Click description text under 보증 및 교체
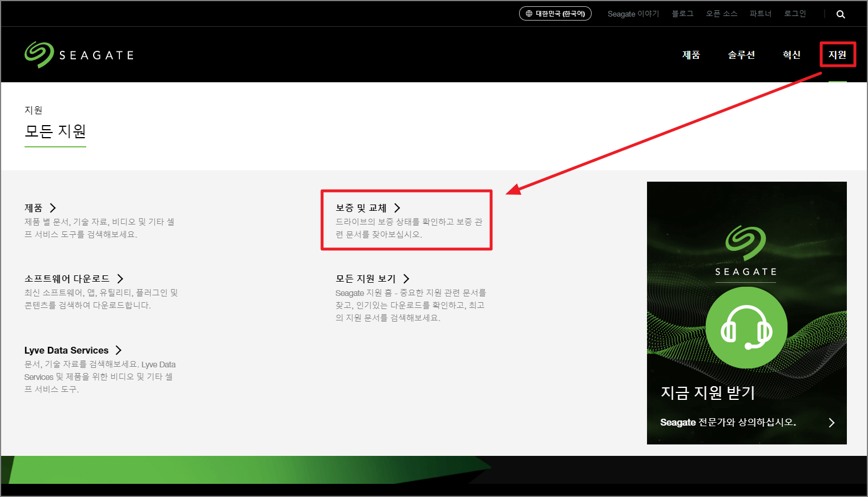 (409, 228)
